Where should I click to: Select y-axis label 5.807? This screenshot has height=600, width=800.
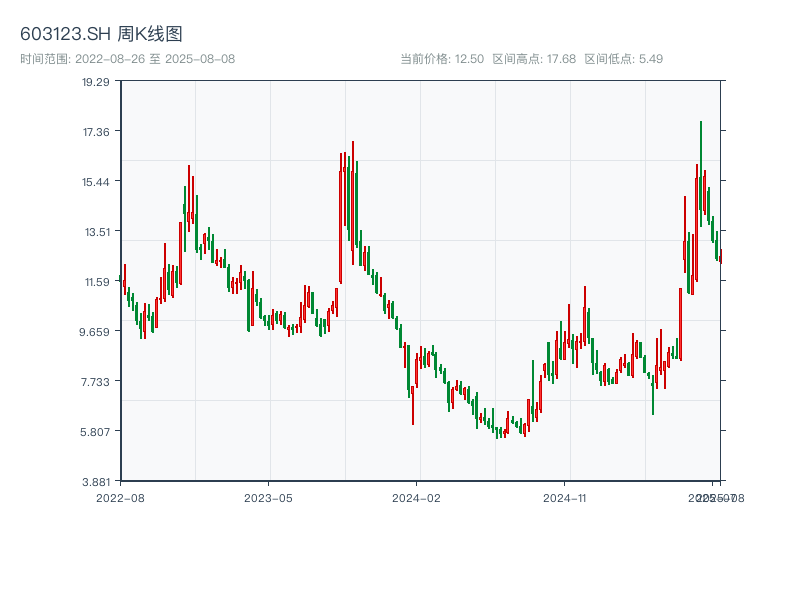click(95, 432)
